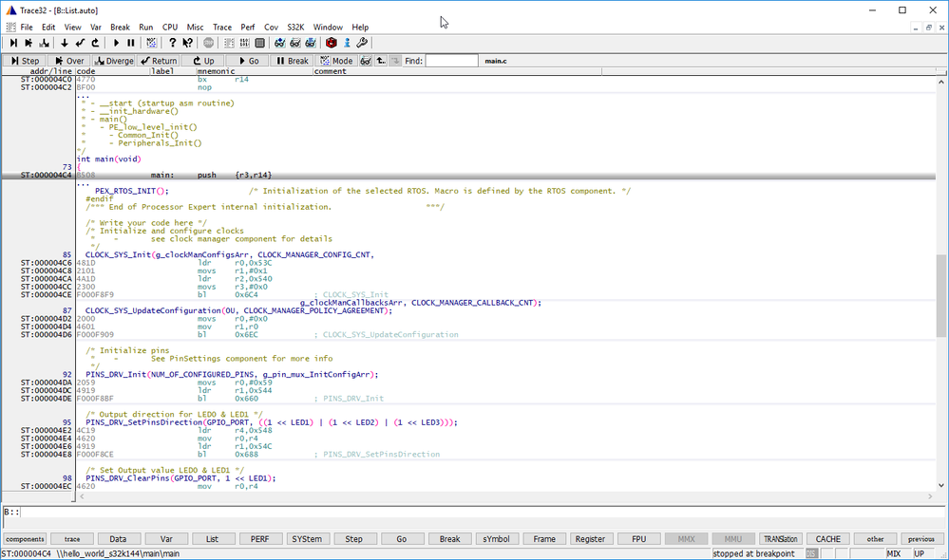Click the sYmbol softkey button

(496, 539)
